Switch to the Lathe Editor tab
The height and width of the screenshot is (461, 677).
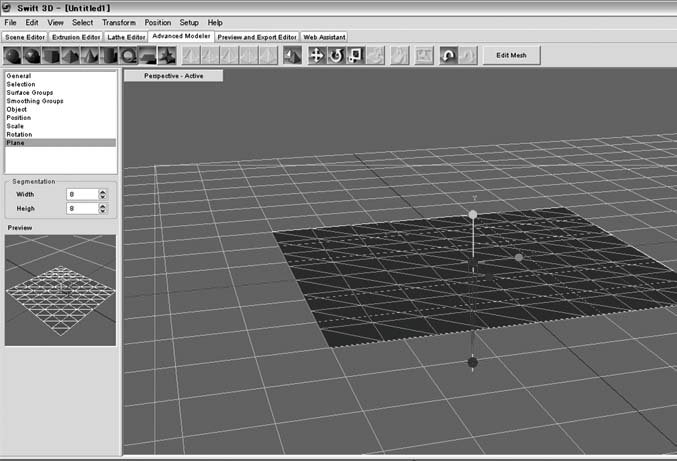pos(126,36)
